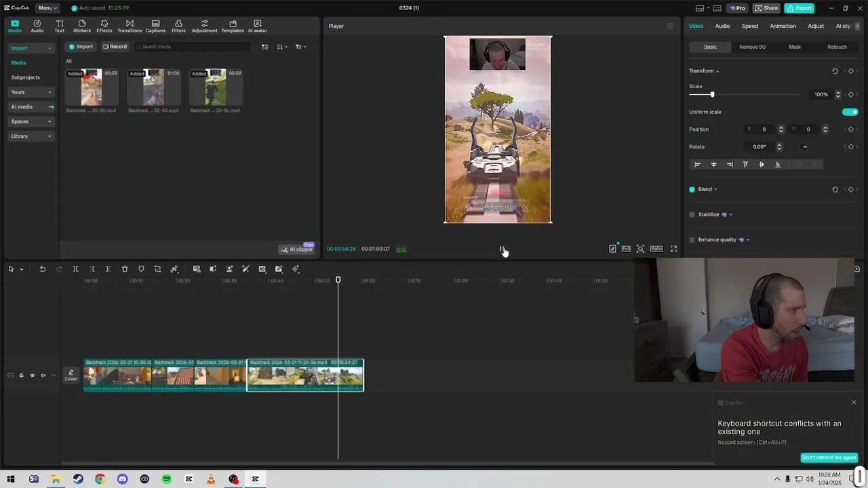
Task: Switch to the Animation tab
Action: (x=783, y=26)
